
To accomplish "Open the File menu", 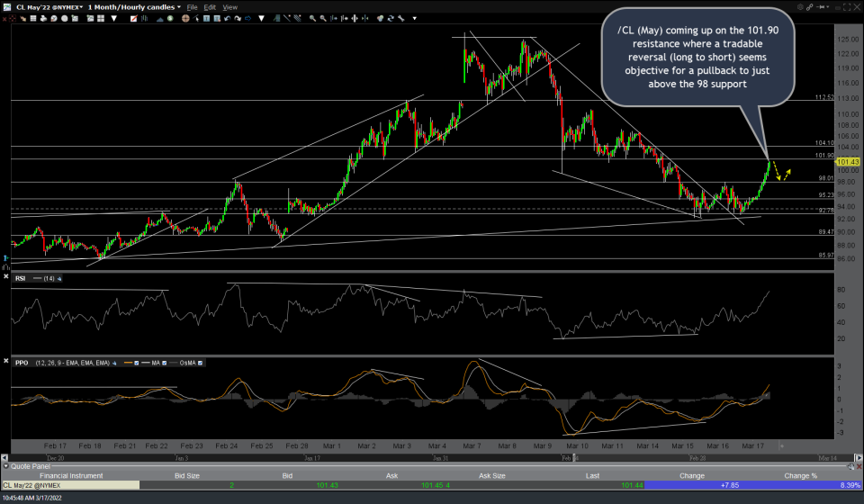I will tap(192, 6).
